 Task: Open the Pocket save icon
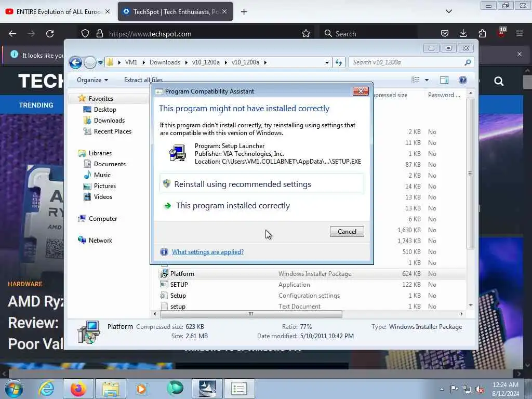(x=445, y=34)
